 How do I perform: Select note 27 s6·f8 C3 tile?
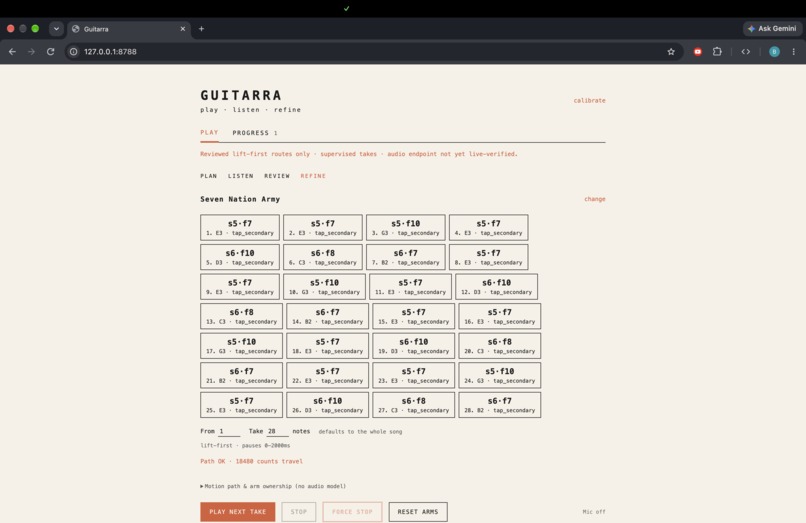coord(414,405)
